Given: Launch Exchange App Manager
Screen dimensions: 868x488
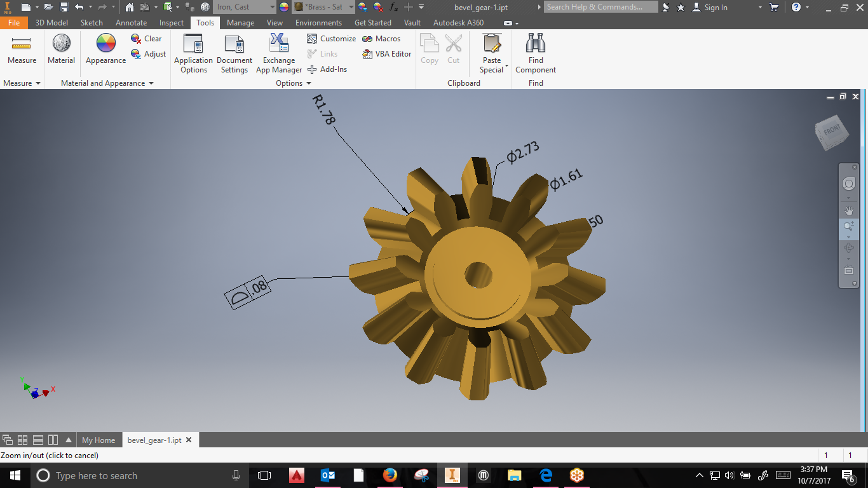Looking at the screenshot, I should click(x=279, y=54).
